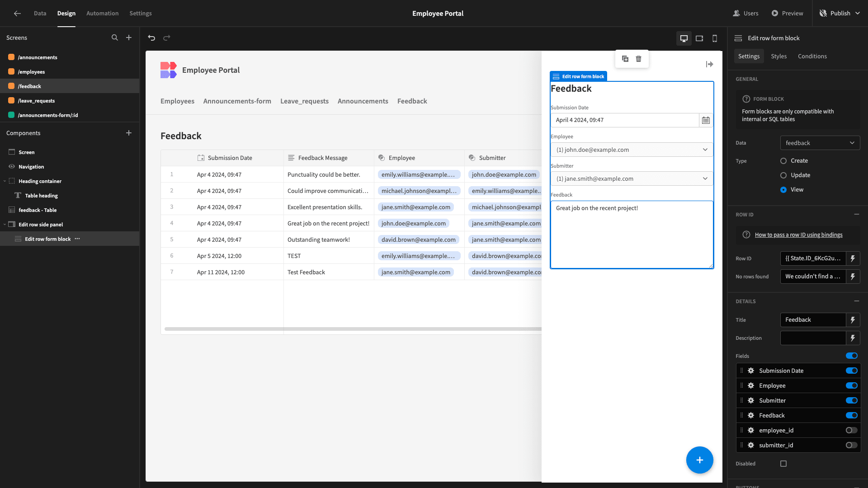
Task: Toggle all Fields switch
Action: click(852, 356)
